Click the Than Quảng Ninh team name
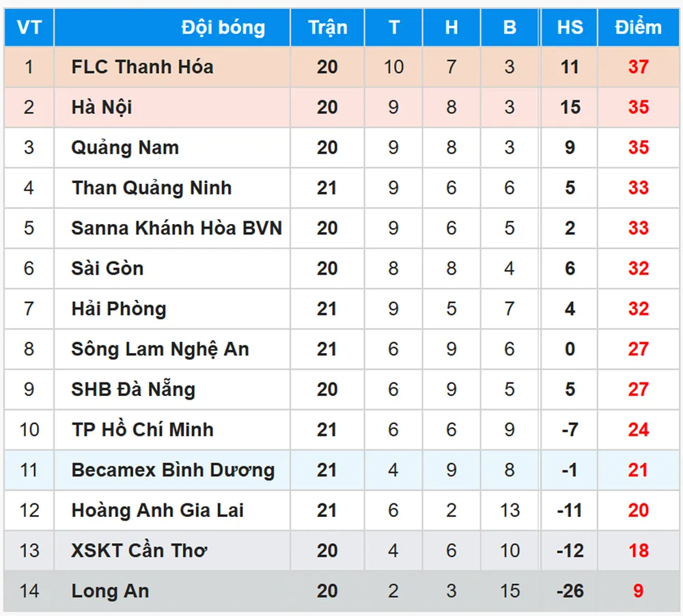The image size is (683, 616). pos(152,188)
